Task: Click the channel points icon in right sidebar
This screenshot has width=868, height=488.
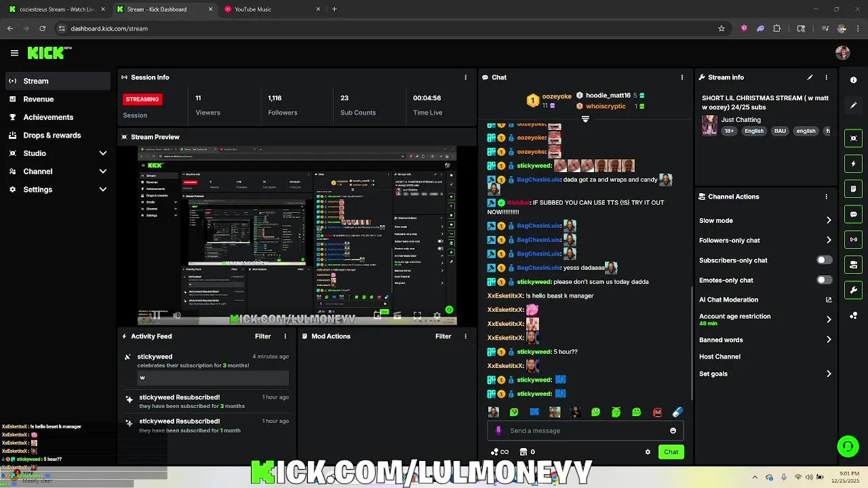Action: (x=853, y=316)
